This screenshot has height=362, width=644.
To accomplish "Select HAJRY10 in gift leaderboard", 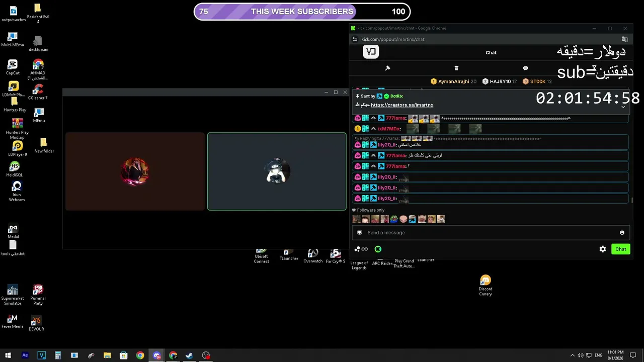I will [x=500, y=81].
